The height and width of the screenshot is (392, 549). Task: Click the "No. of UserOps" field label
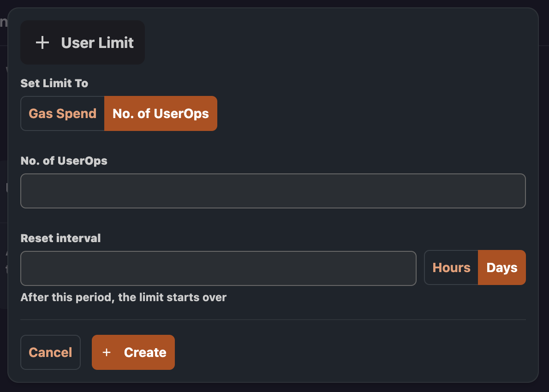coord(64,161)
